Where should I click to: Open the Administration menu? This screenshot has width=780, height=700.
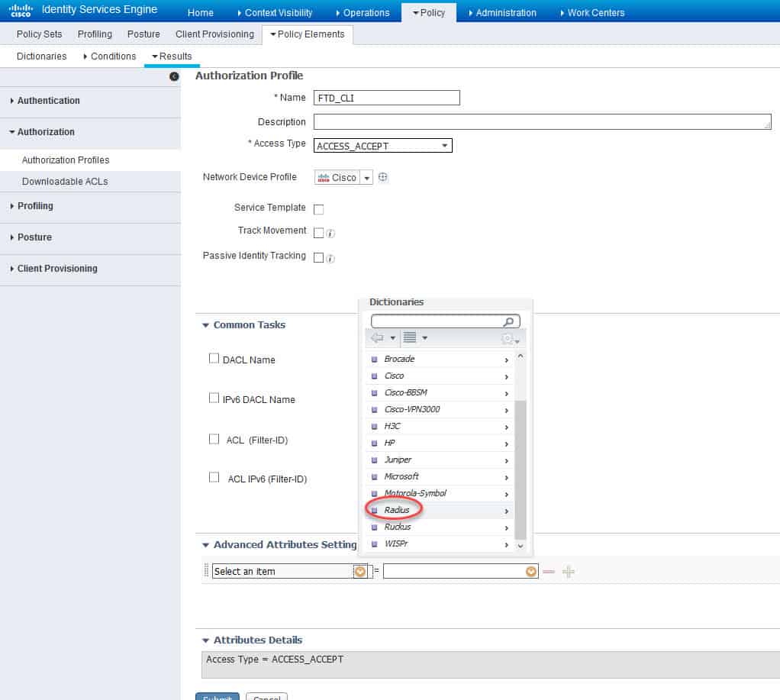coord(502,12)
